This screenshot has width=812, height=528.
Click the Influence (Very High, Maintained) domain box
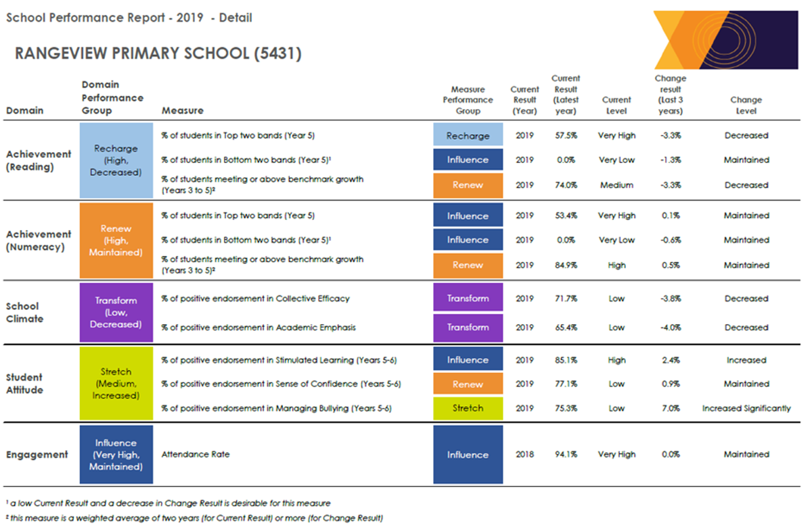tap(116, 455)
